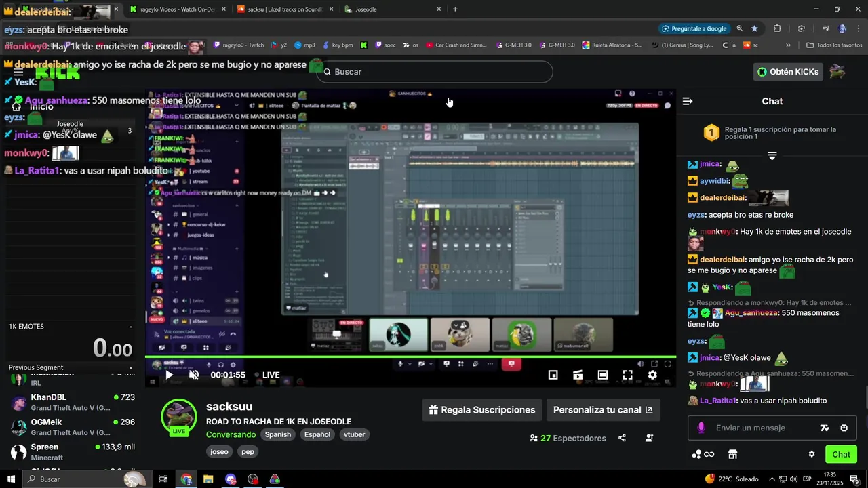Toggle theater mode in the player
Viewport: 868px width, 488px height.
[x=603, y=375]
